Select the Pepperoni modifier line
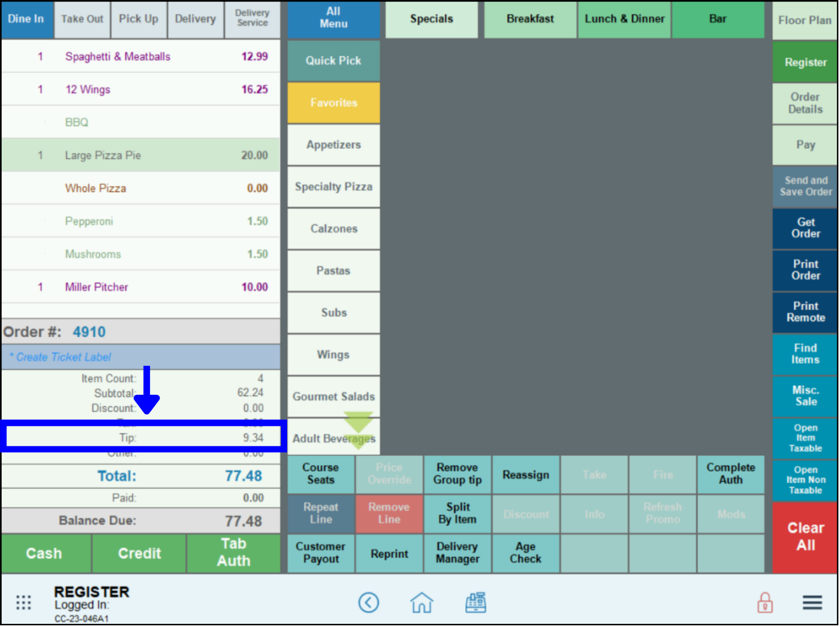 pyautogui.click(x=140, y=222)
